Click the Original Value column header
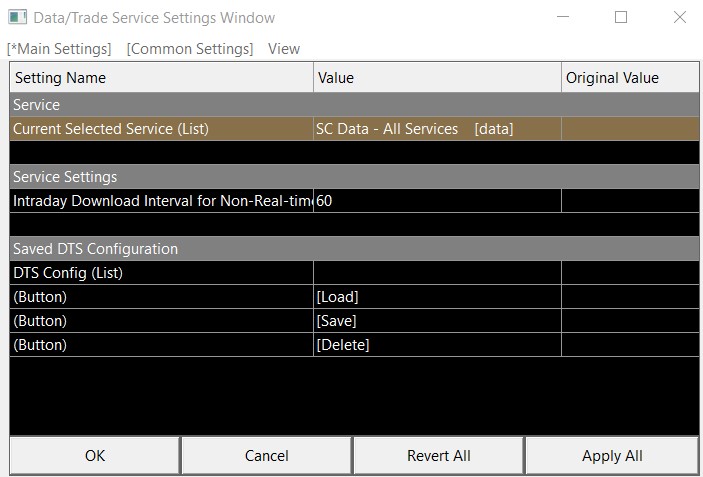The image size is (703, 477). [x=629, y=77]
